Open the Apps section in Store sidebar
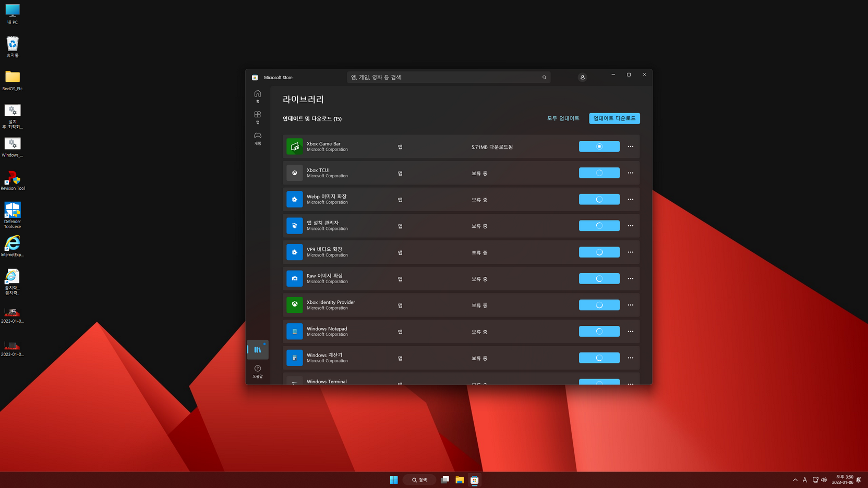The height and width of the screenshot is (488, 868). [x=258, y=117]
